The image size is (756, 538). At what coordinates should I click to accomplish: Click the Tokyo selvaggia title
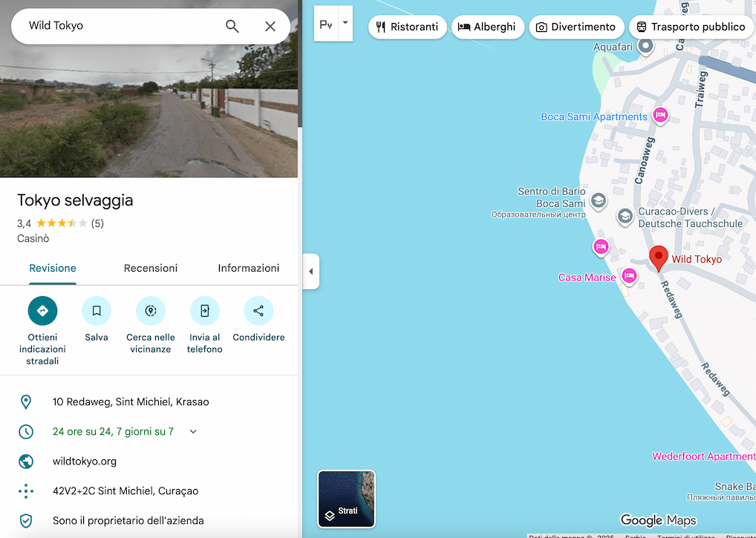(x=75, y=200)
